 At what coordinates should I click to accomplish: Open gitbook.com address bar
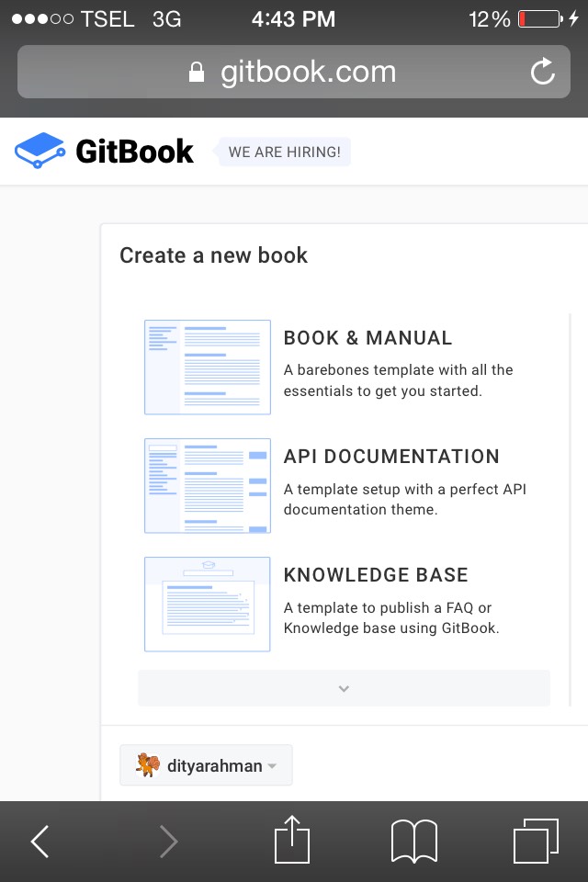(x=294, y=72)
